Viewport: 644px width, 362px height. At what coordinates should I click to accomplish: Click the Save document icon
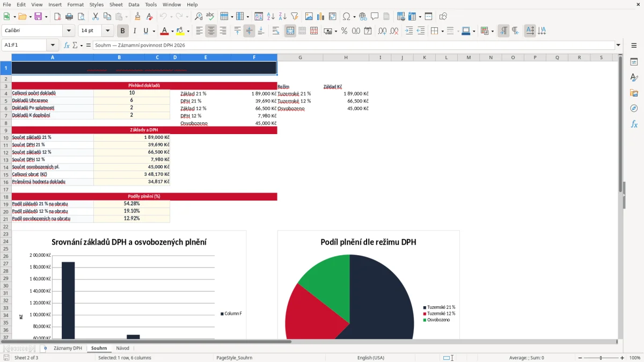pos(38,17)
